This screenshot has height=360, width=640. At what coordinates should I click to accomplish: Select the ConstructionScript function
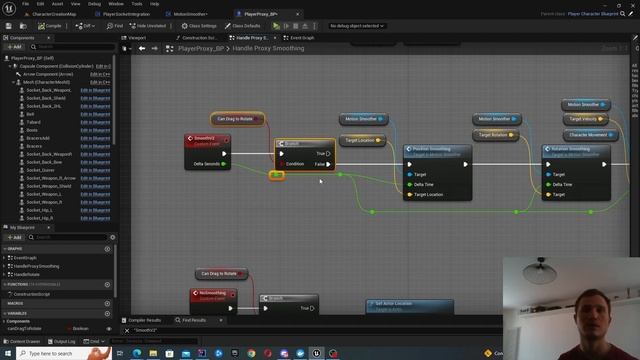(x=32, y=294)
